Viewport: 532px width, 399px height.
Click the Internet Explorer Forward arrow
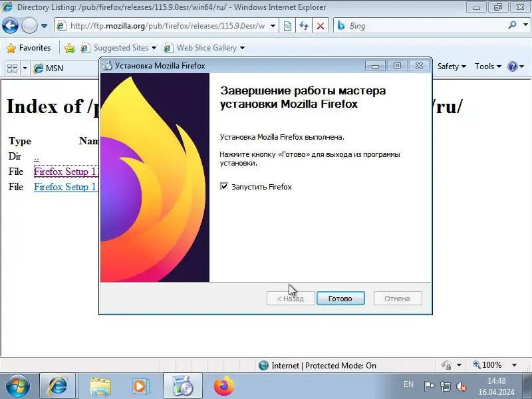(29, 25)
